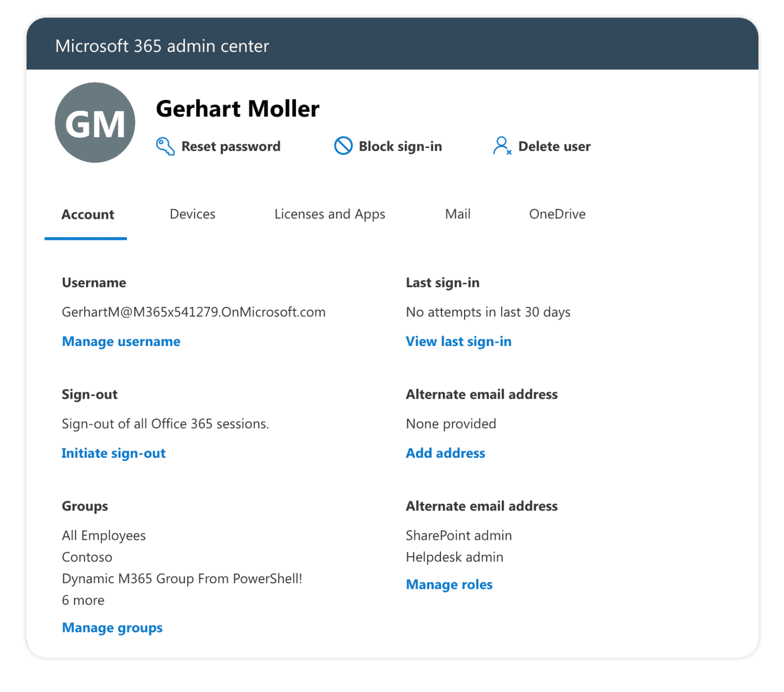Click Manage roles
This screenshot has height=692, width=784.
pos(449,584)
